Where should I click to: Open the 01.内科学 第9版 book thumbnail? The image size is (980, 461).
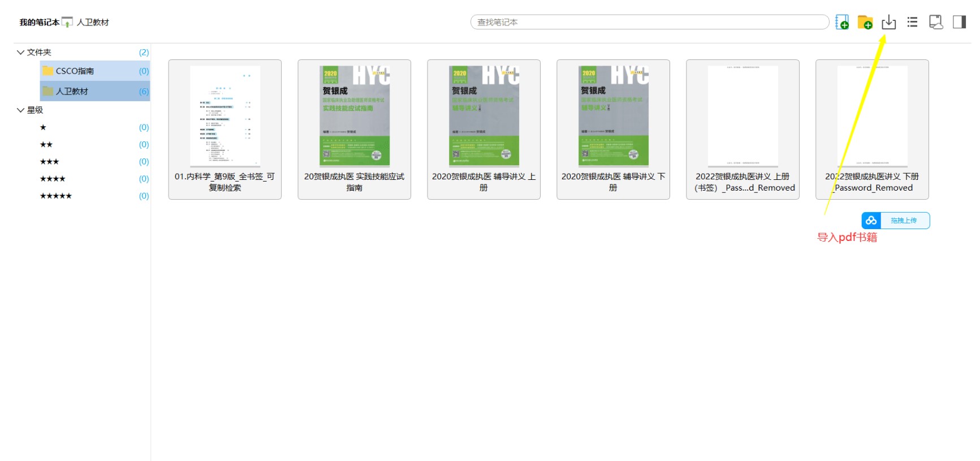point(225,117)
